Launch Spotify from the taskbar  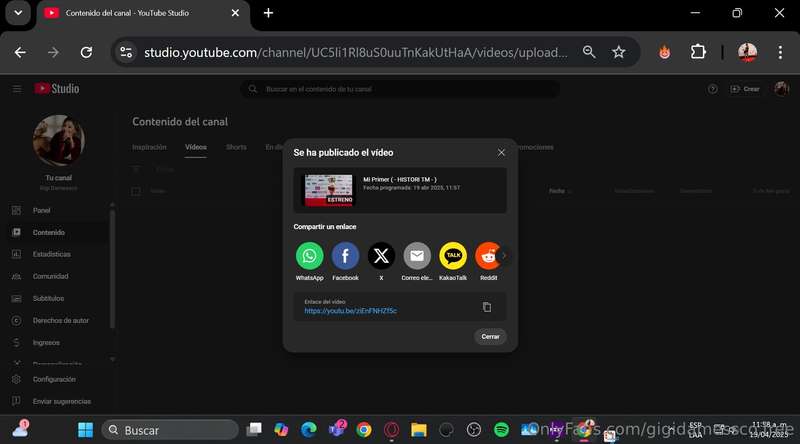(x=501, y=430)
